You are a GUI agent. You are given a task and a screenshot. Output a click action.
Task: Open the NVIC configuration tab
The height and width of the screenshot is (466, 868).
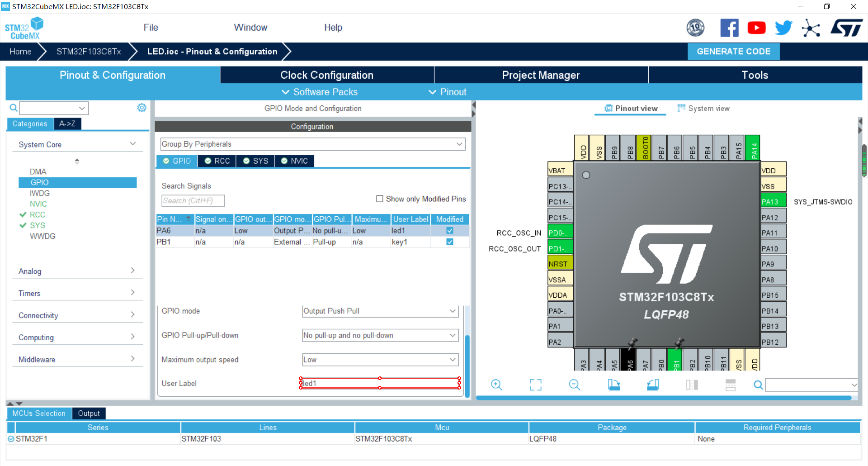pyautogui.click(x=294, y=161)
